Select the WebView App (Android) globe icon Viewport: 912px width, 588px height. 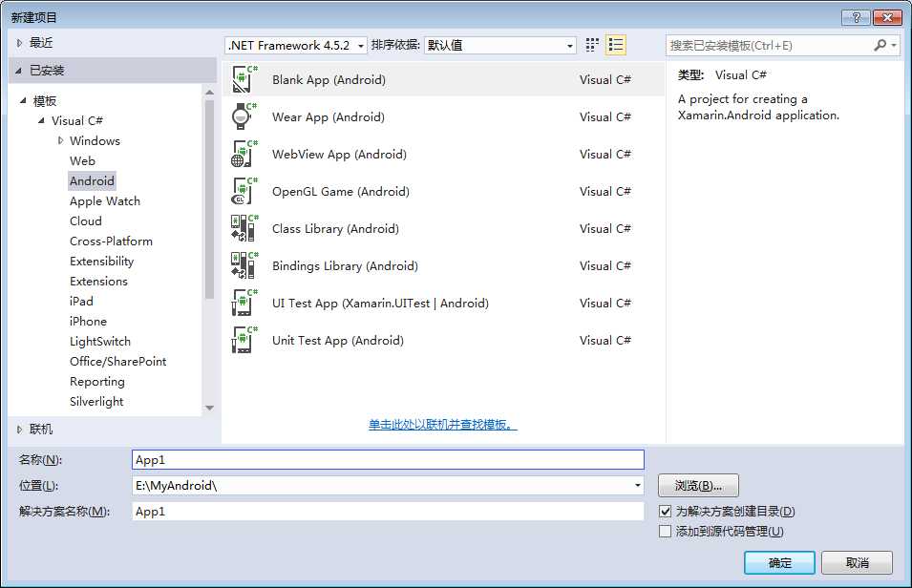pos(244,154)
